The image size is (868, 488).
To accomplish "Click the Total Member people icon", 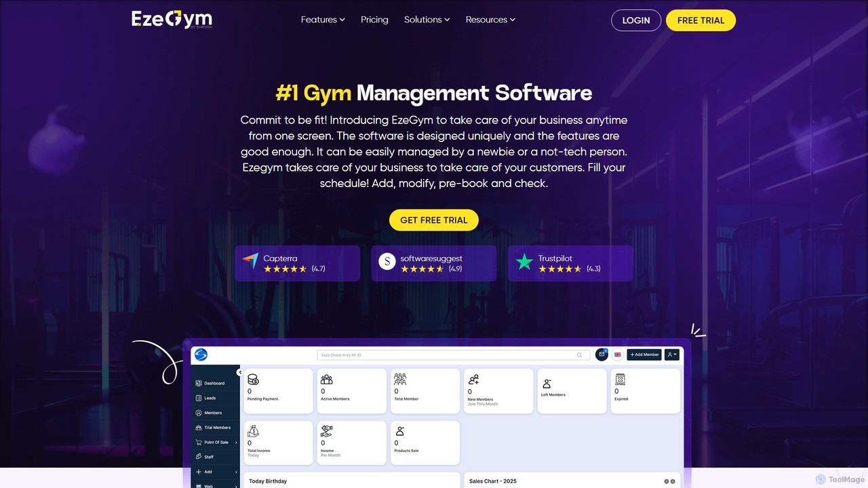I will (400, 379).
